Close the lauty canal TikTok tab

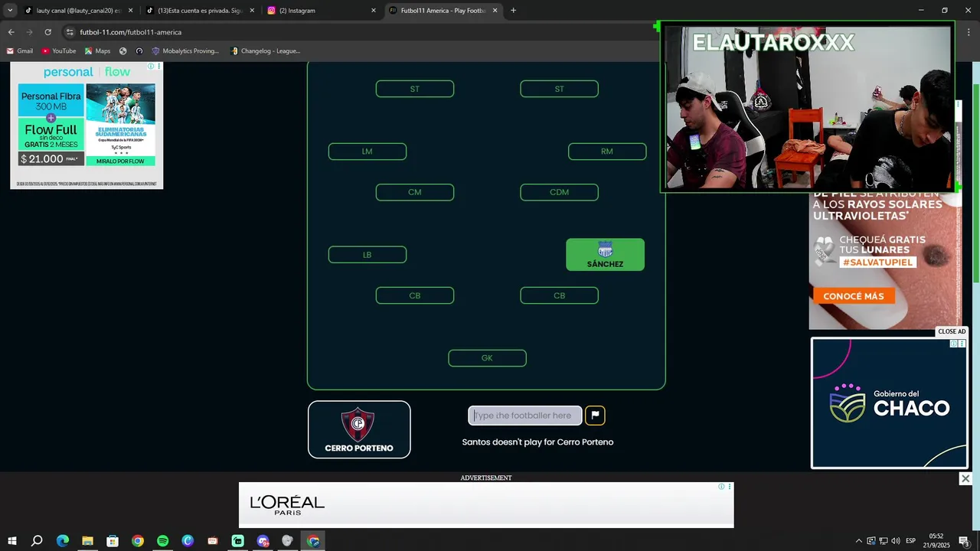coord(130,11)
